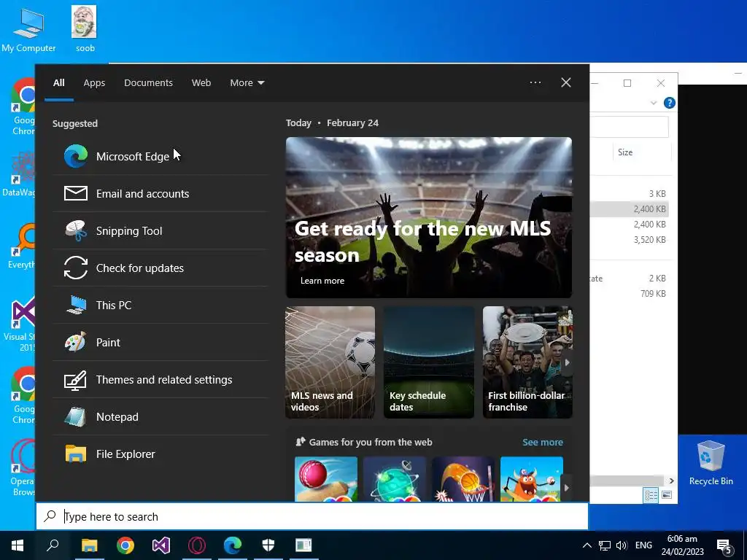The height and width of the screenshot is (560, 747).
Task: Show next news cards arrow
Action: tap(567, 362)
